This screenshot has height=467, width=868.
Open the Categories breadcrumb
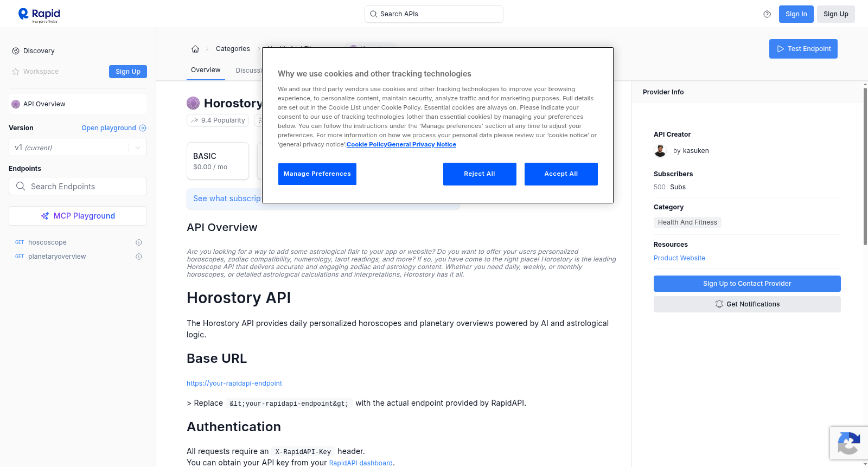tap(233, 49)
